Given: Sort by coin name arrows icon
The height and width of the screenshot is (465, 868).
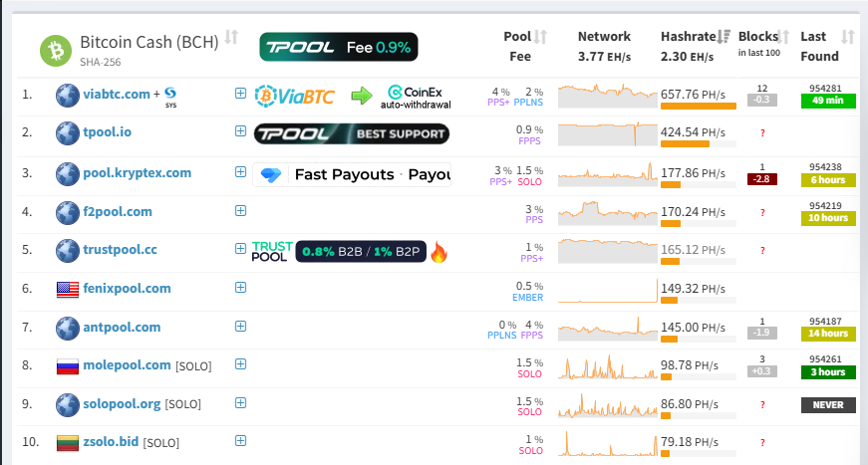Looking at the screenshot, I should [x=231, y=38].
